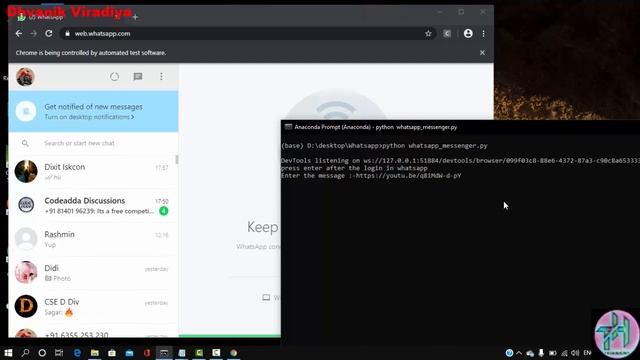Click Chrome's forward navigation arrow
The height and width of the screenshot is (360, 640).
click(33, 33)
